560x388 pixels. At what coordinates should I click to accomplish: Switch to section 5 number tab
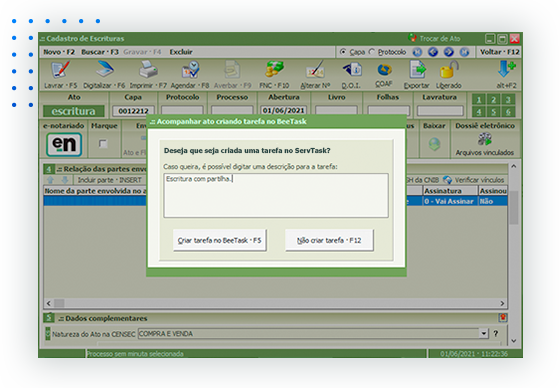[x=493, y=112]
